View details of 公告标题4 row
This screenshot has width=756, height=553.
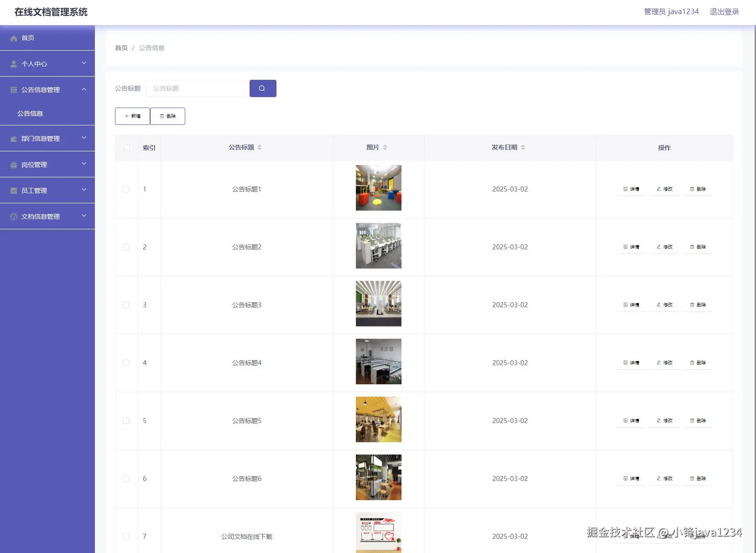(631, 363)
